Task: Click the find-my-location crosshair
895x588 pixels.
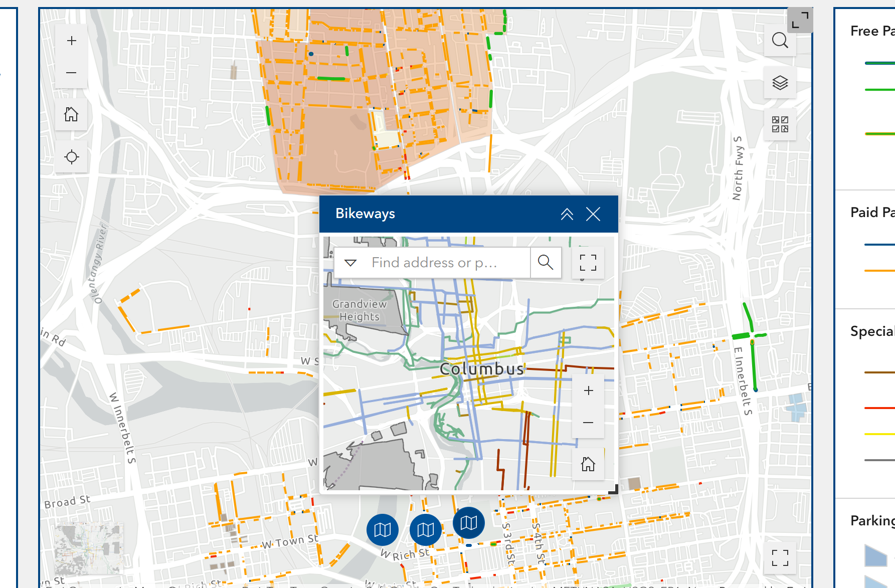Action: pos(71,156)
